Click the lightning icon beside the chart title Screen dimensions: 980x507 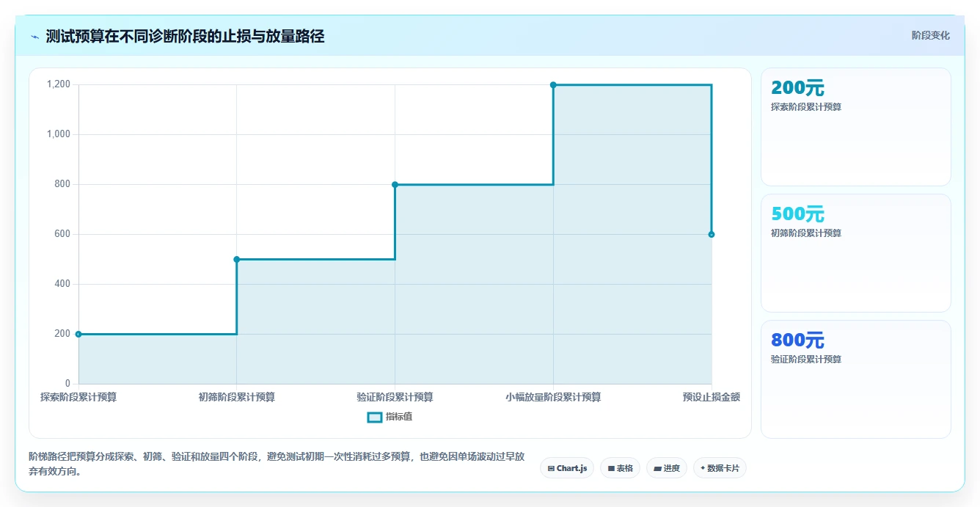(34, 37)
